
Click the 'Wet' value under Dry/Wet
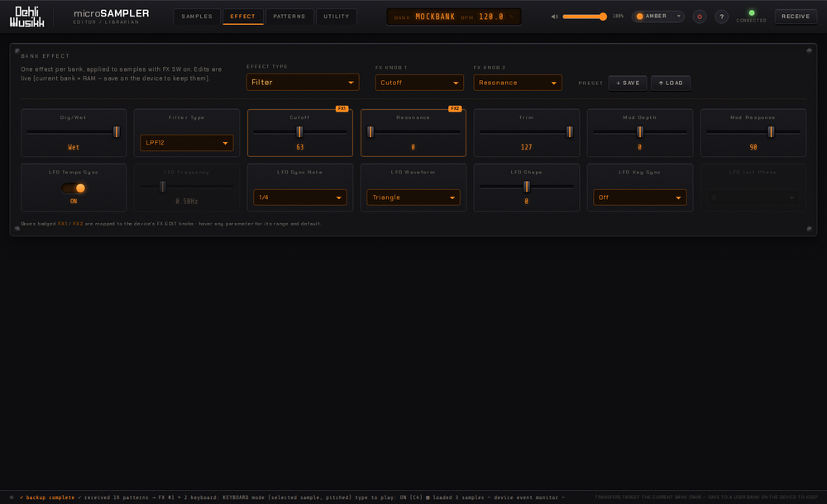click(x=74, y=147)
